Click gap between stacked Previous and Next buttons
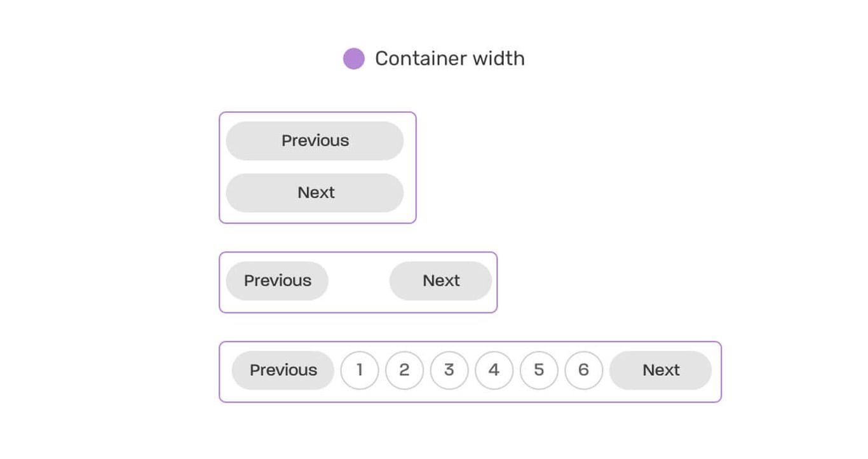This screenshot has width=868, height=459. coord(315,167)
